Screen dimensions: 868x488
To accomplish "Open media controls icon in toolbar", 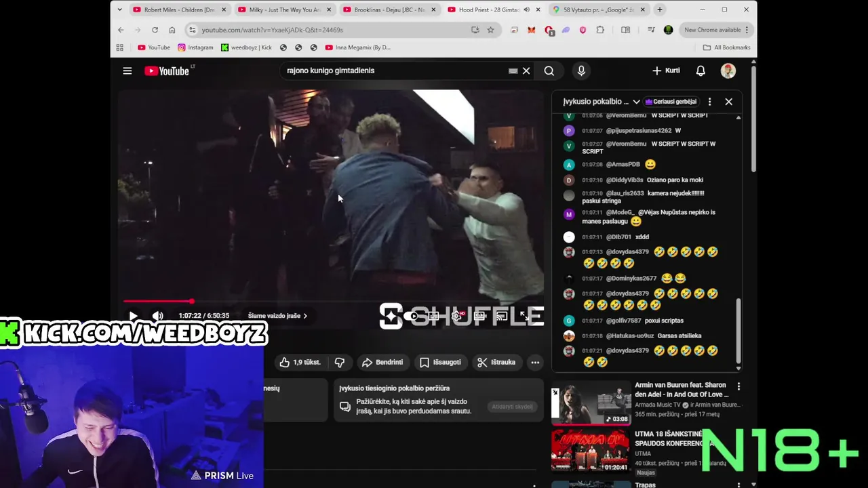I will (x=651, y=30).
